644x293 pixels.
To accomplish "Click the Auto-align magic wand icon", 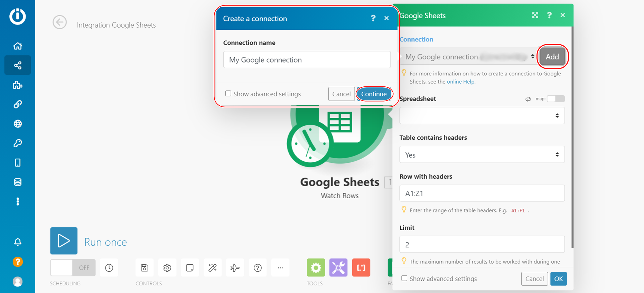I will pyautogui.click(x=213, y=268).
